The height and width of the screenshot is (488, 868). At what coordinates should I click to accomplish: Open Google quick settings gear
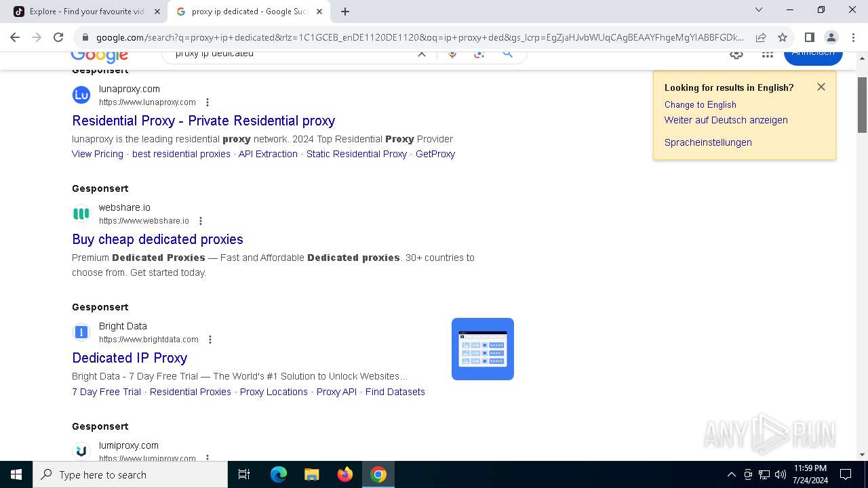(736, 54)
